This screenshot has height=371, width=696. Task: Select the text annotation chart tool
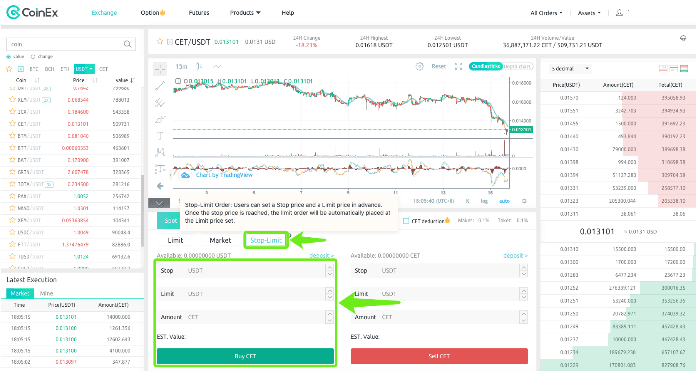click(x=160, y=136)
